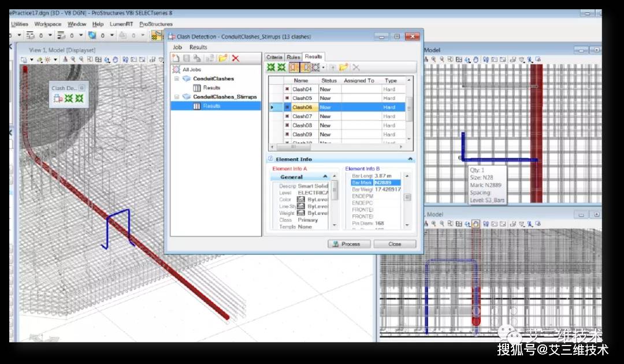
Task: Toggle the first orange-highlighted display button in Results
Action: point(294,68)
